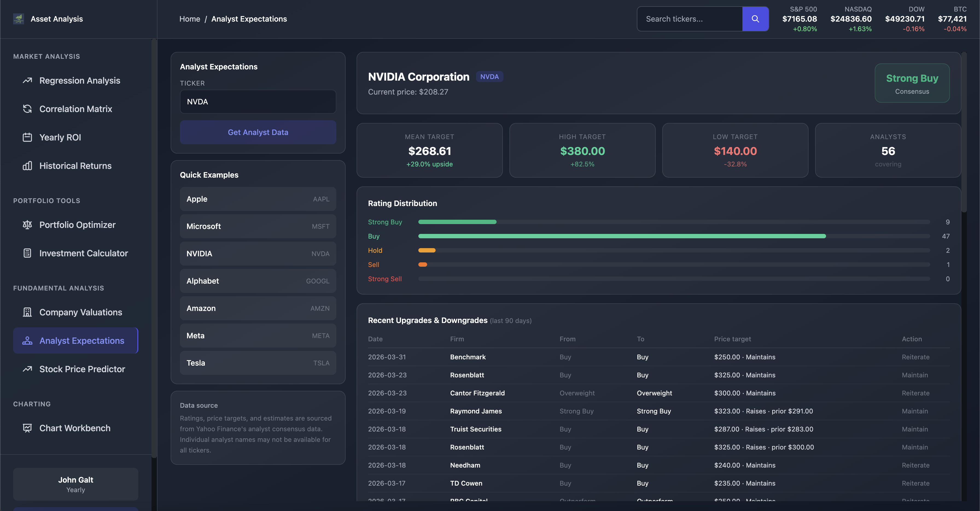Select NVIDIA NVDA quick example

tap(258, 254)
